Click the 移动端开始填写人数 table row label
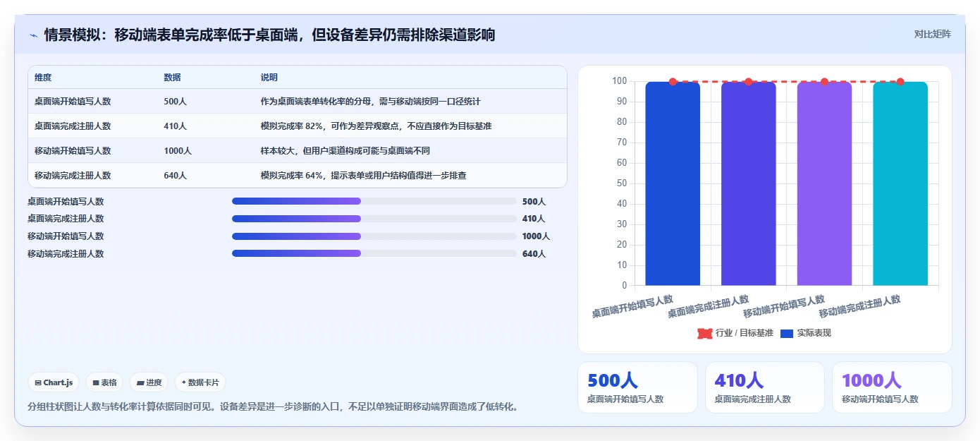Screen dimensions: 980x441 coord(73,151)
